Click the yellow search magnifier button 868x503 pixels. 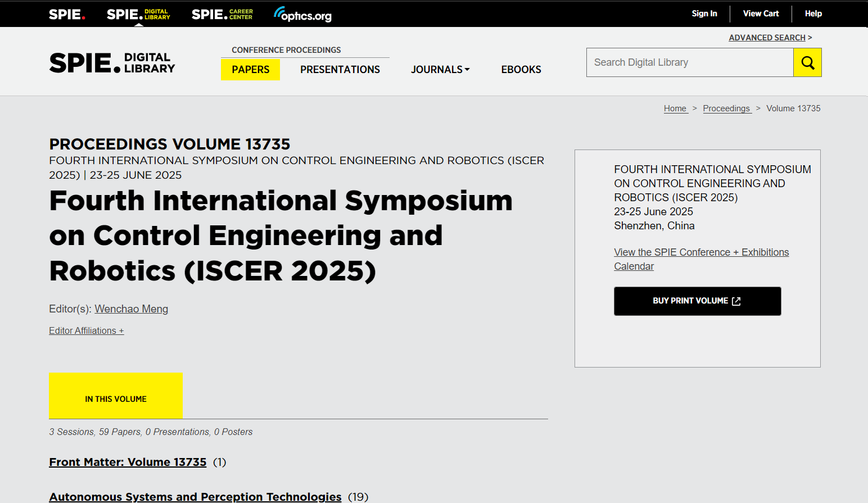tap(807, 62)
